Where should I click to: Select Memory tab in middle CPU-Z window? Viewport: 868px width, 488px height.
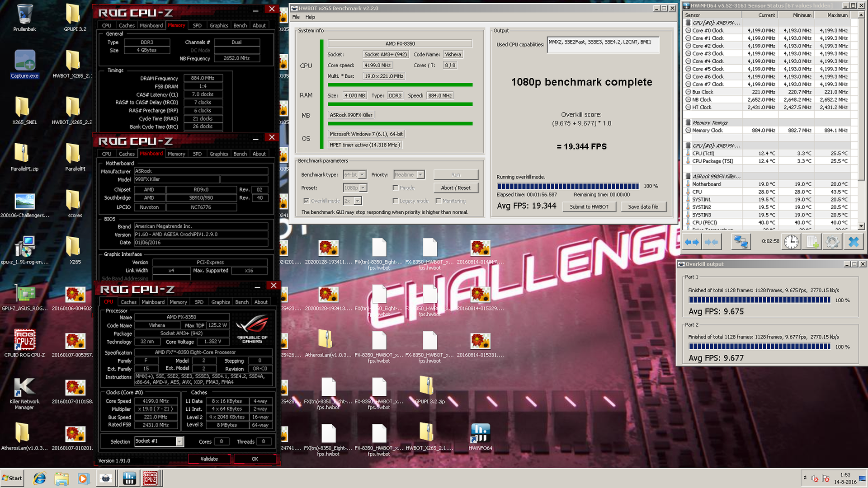tap(176, 154)
